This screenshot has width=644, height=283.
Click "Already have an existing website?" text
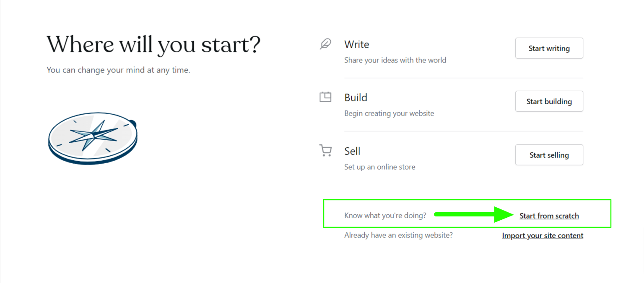(x=398, y=235)
